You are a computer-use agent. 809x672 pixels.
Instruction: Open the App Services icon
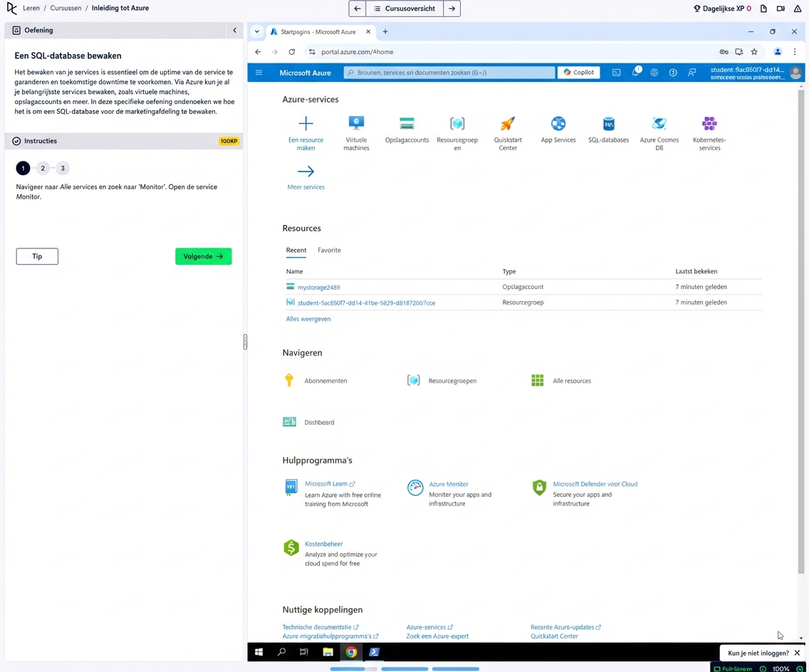click(x=558, y=124)
